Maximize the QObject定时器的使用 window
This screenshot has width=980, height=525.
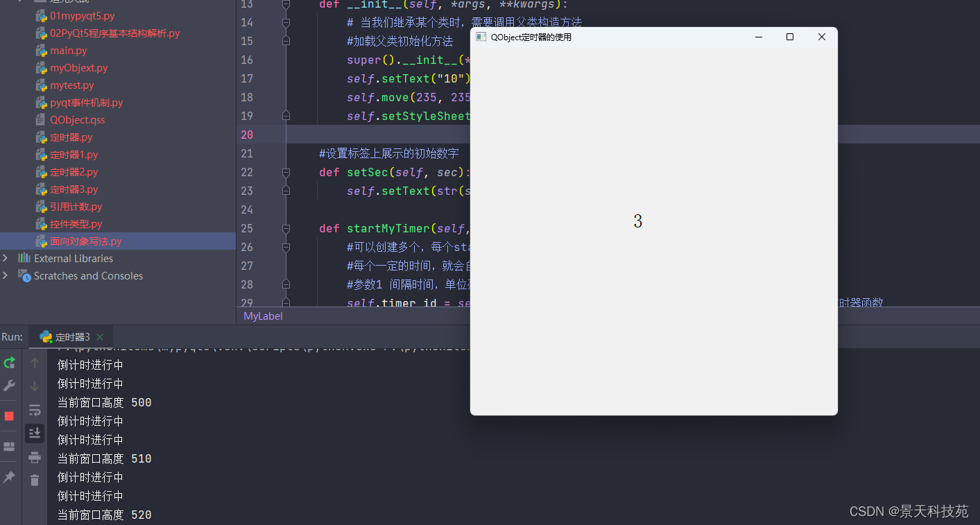tap(790, 37)
